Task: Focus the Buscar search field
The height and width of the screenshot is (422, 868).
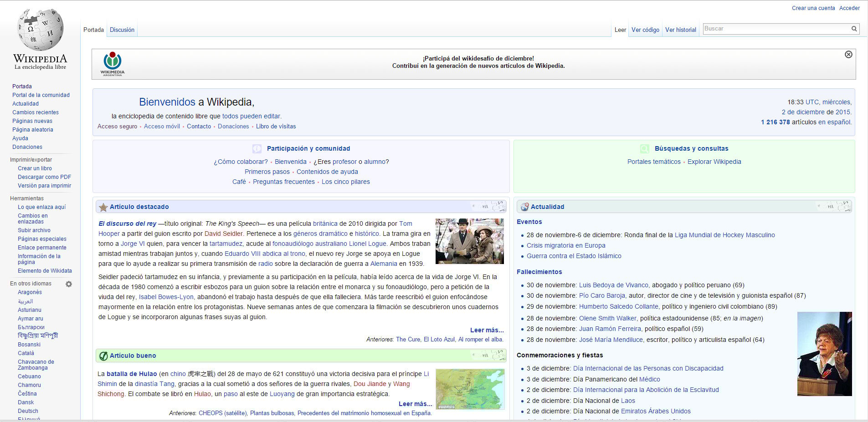Action: pos(776,29)
